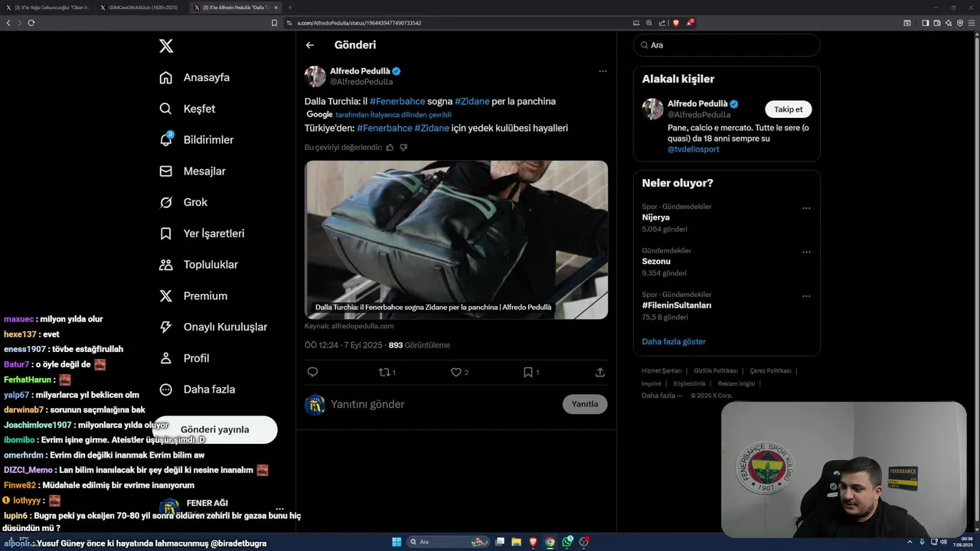Go back with the Gönderi arrow
Viewport: 980px width, 551px height.
coord(310,45)
